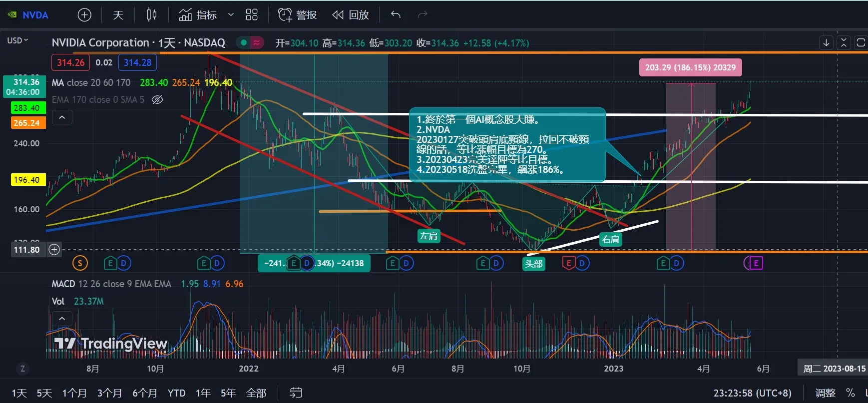The image size is (868, 403).
Task: Switch range to 1天
Action: (x=19, y=393)
